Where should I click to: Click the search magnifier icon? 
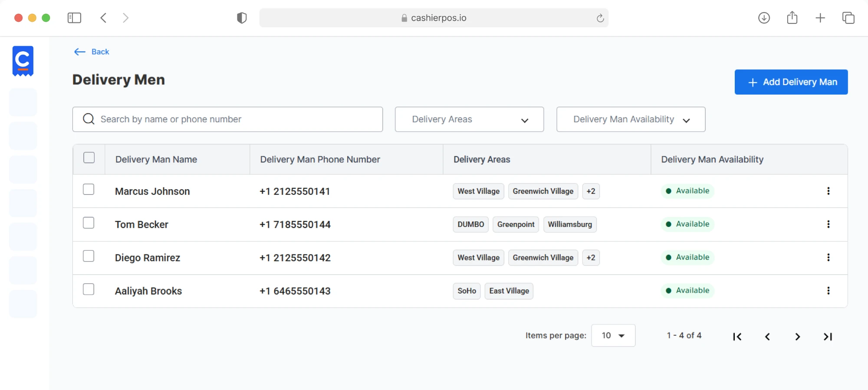pos(89,119)
